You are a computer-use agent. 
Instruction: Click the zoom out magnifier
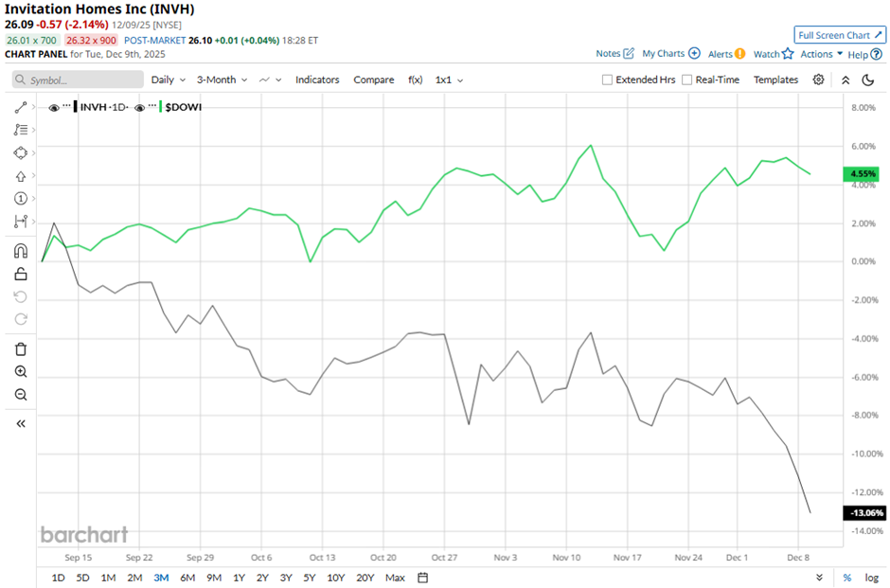pyautogui.click(x=21, y=395)
